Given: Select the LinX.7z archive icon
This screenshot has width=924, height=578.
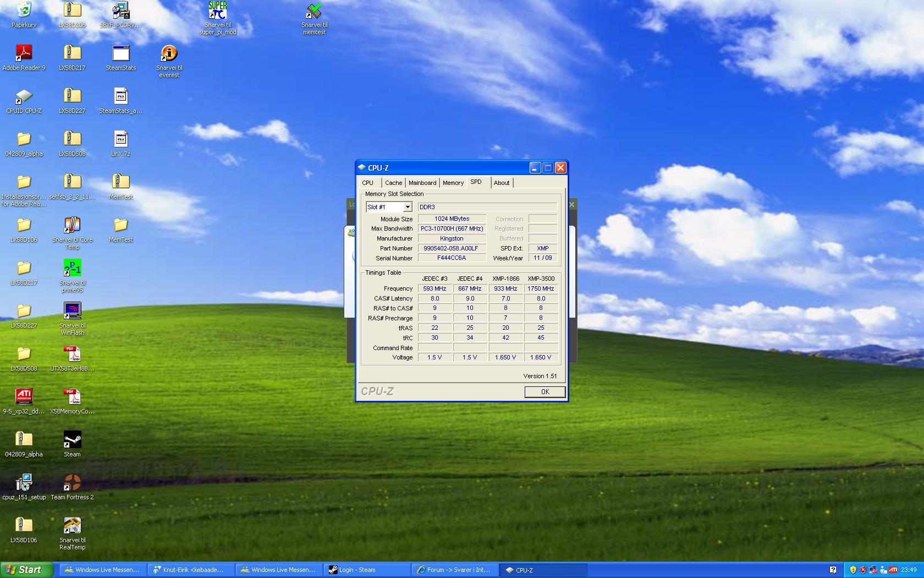Looking at the screenshot, I should [120, 143].
